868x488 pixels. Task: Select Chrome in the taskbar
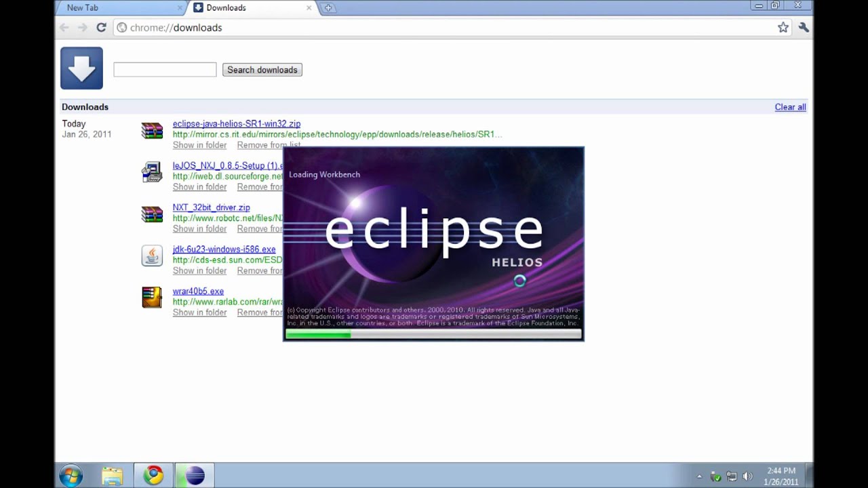point(153,476)
